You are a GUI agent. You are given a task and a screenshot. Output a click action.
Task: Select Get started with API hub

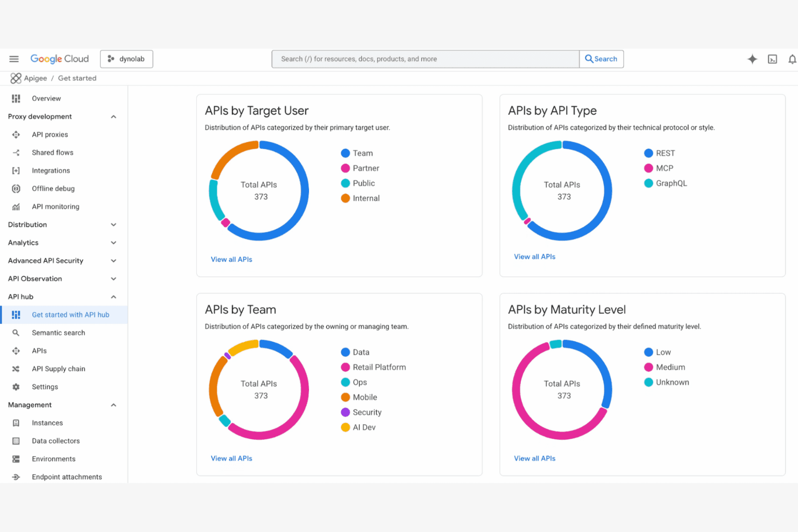[64, 315]
